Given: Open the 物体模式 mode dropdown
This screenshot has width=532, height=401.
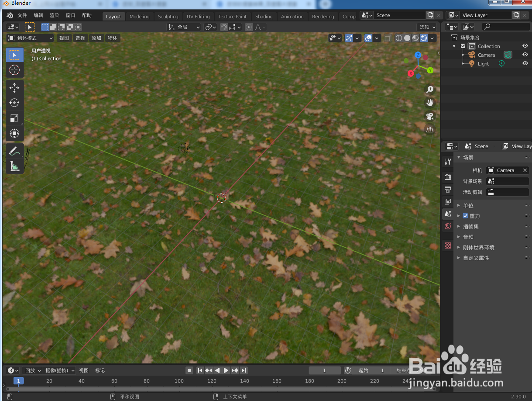Looking at the screenshot, I should [30, 38].
